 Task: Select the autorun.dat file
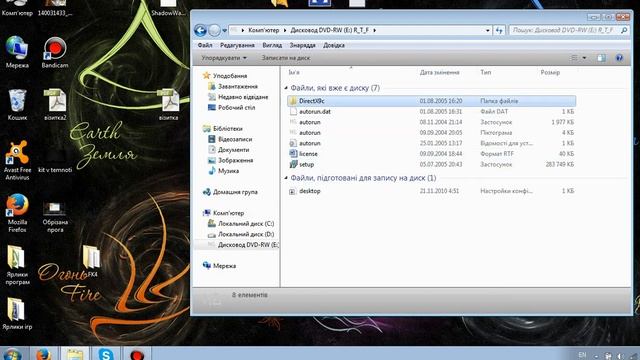pyautogui.click(x=431, y=111)
